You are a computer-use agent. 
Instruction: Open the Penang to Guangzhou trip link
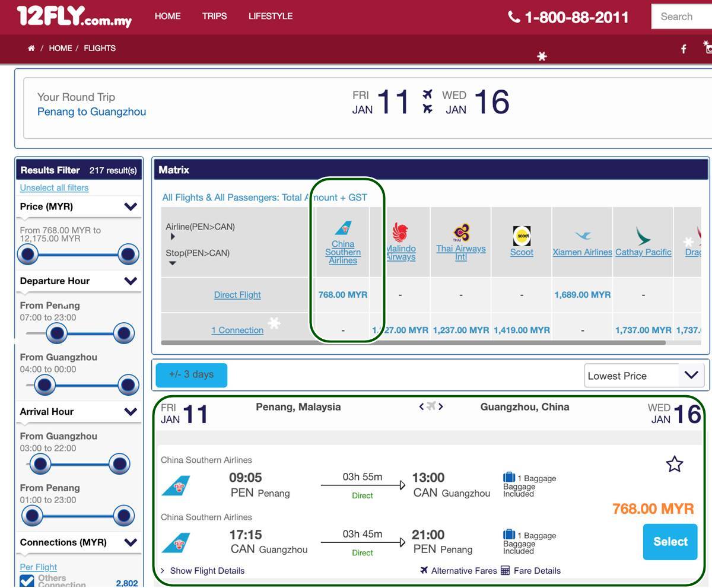click(x=91, y=112)
